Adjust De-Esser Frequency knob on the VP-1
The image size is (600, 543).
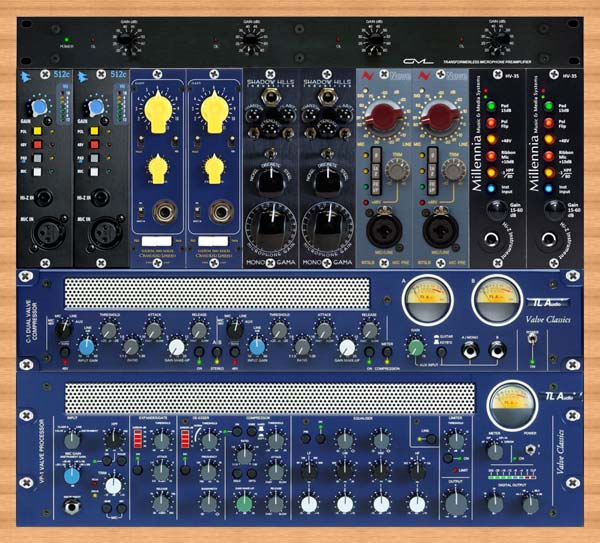[x=209, y=472]
